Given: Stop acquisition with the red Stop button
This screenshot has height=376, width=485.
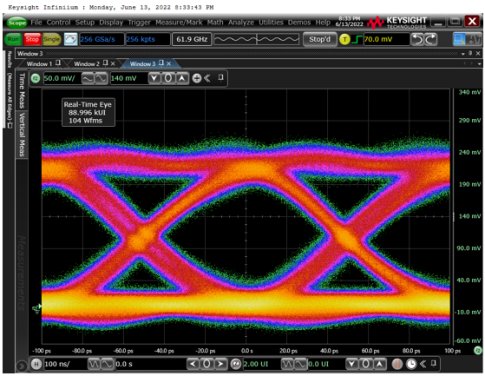Looking at the screenshot, I should (32, 39).
